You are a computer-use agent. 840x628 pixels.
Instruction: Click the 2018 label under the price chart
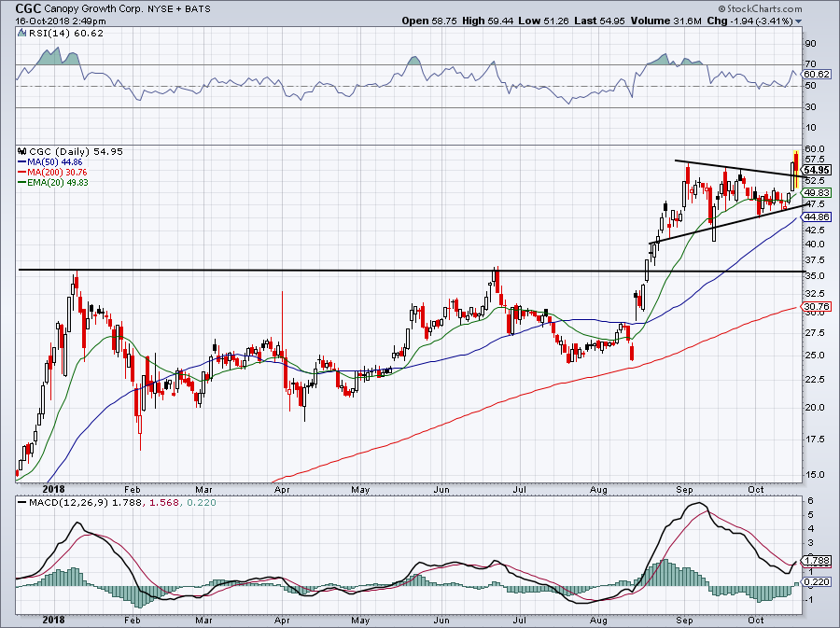pos(53,489)
